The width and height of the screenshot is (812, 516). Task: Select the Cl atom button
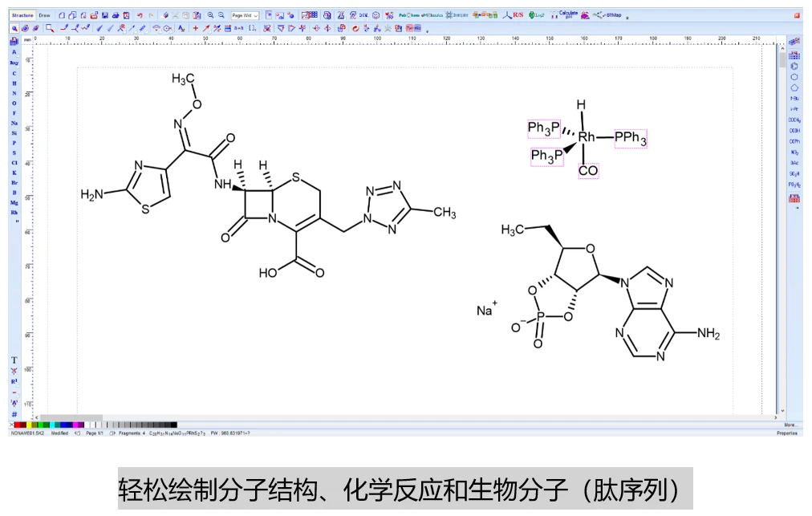click(x=14, y=163)
